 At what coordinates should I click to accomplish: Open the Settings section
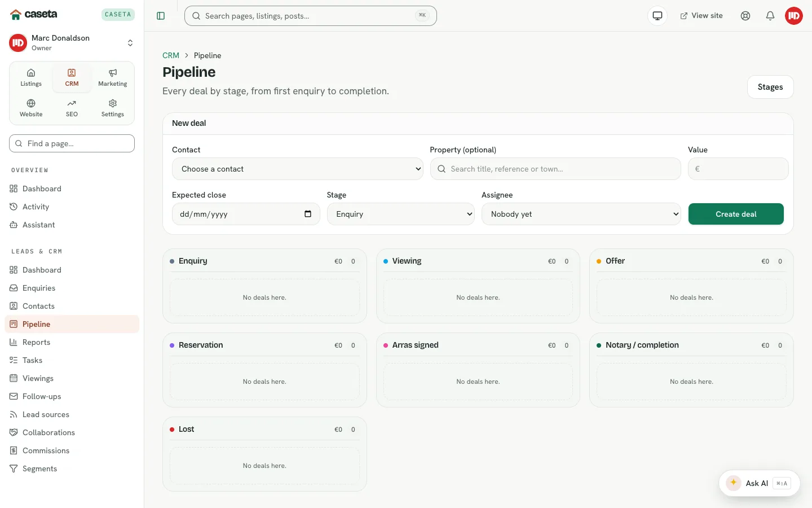click(113, 108)
